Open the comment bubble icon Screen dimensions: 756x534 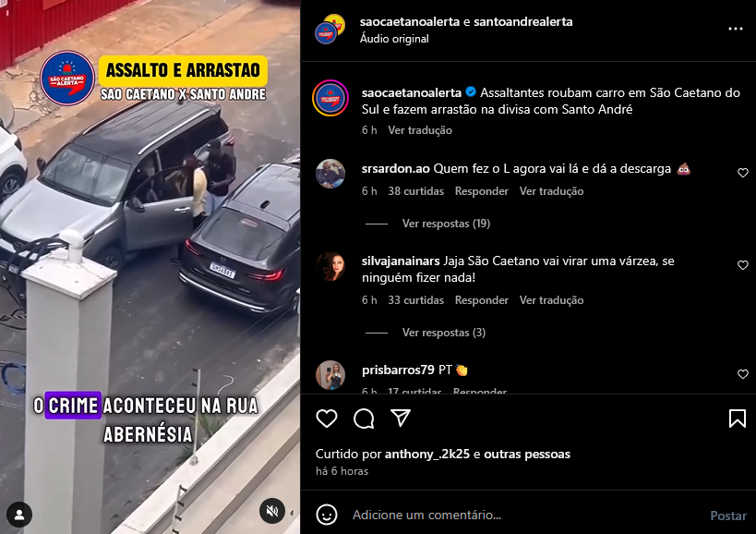pyautogui.click(x=364, y=419)
